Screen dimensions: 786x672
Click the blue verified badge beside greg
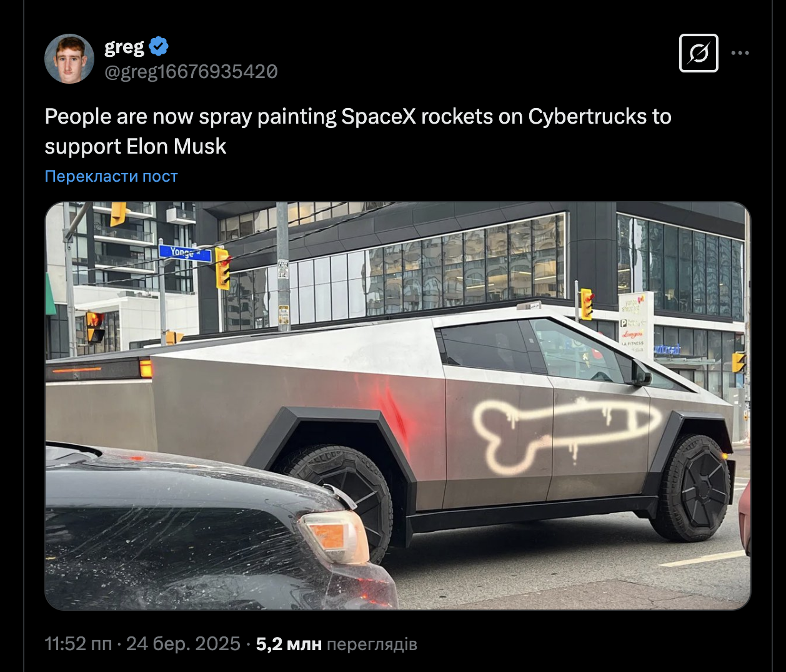159,46
